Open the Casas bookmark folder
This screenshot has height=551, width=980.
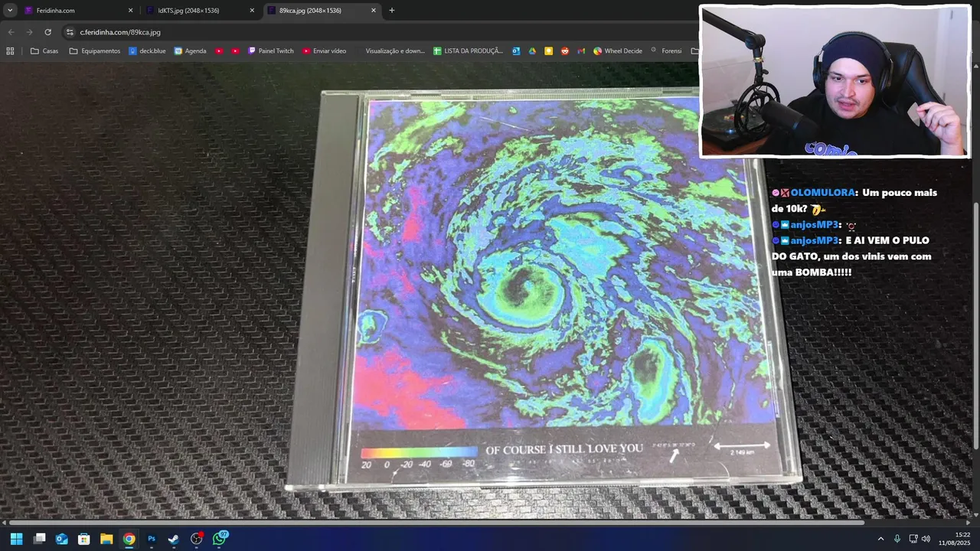[44, 51]
